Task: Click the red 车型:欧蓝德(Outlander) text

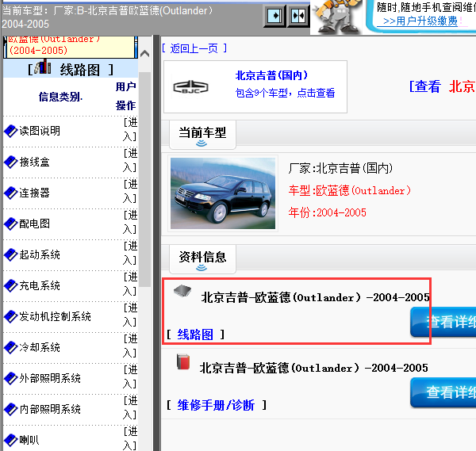Action: pyautogui.click(x=350, y=190)
